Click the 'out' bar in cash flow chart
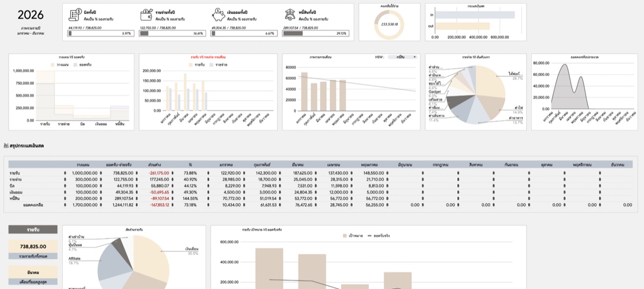 coord(463,26)
